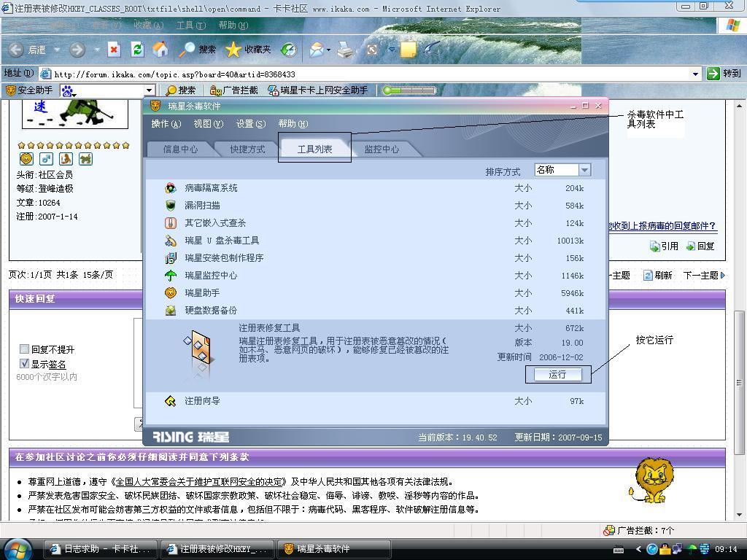The height and width of the screenshot is (560, 747).
Task: Select the 瑞星监控中心 umbrella icon
Action: tap(171, 275)
